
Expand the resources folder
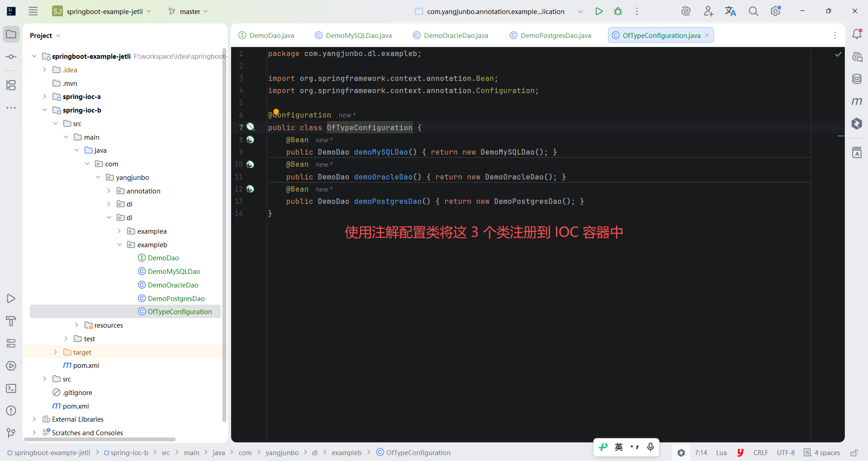coord(76,325)
